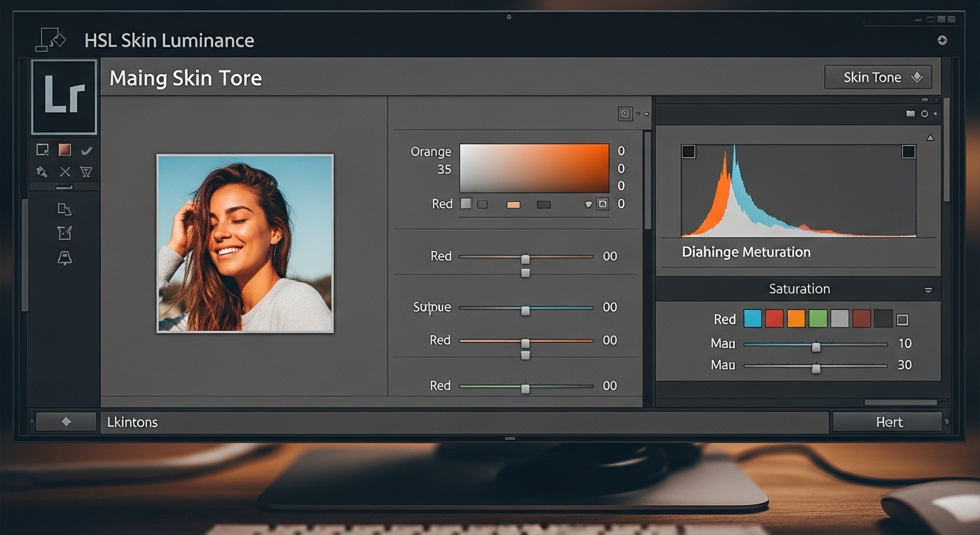This screenshot has width=980, height=535.
Task: Toggle the histogram's left clipping square
Action: tap(688, 151)
